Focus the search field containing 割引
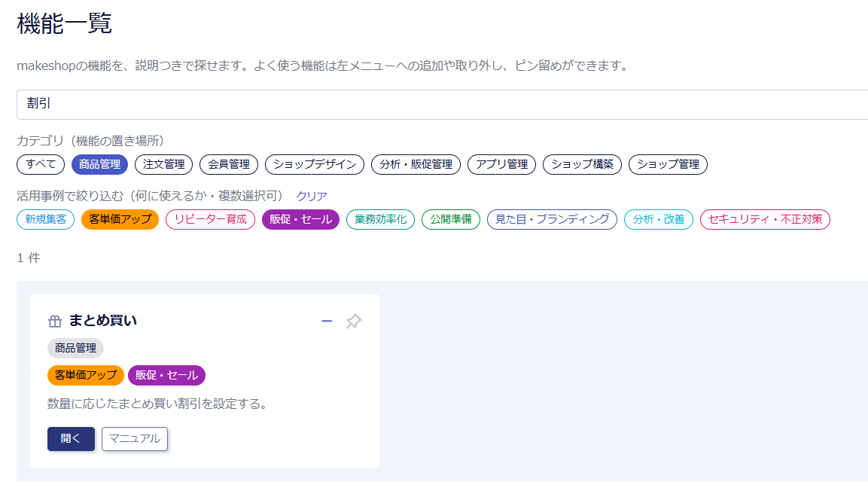Screen dimensions: 868x494 click(x=443, y=104)
